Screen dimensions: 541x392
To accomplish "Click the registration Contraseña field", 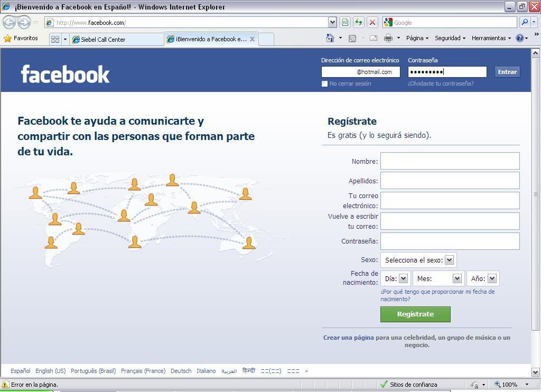I will [450, 241].
